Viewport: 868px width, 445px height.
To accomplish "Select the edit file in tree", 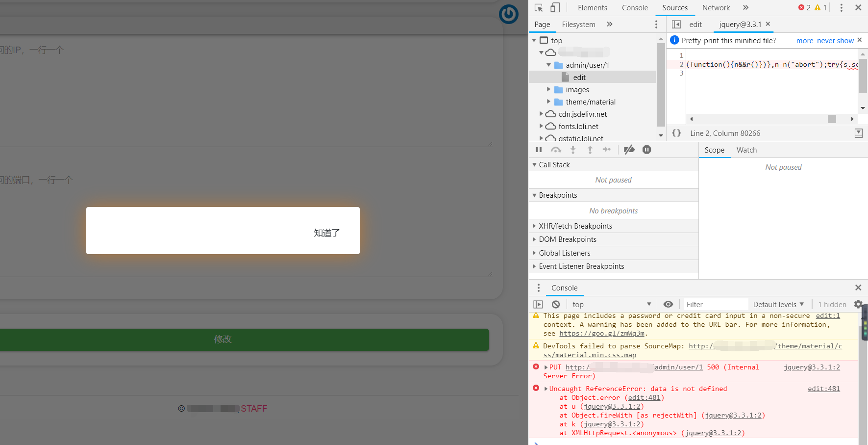I will tap(593, 77).
